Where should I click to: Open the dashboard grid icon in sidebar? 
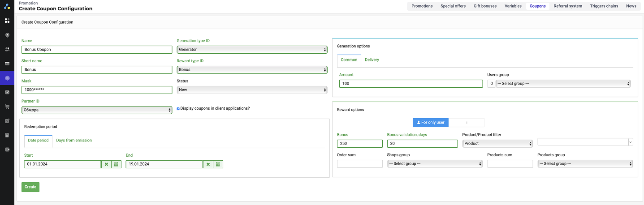[7, 21]
